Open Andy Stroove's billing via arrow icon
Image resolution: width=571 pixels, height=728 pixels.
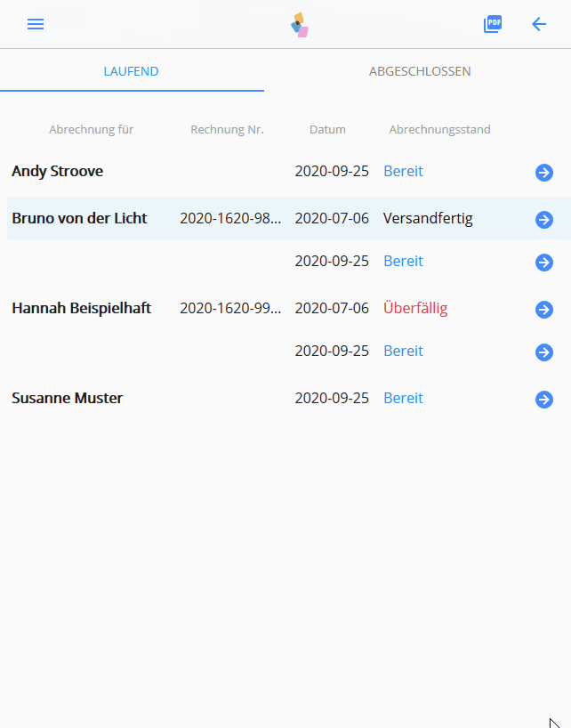pos(544,173)
